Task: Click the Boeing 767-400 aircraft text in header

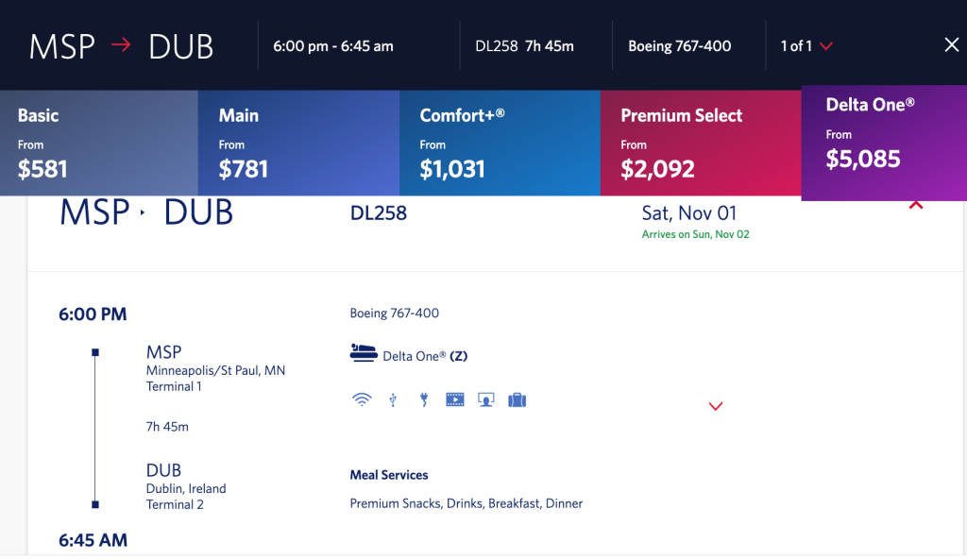Action: tap(680, 46)
